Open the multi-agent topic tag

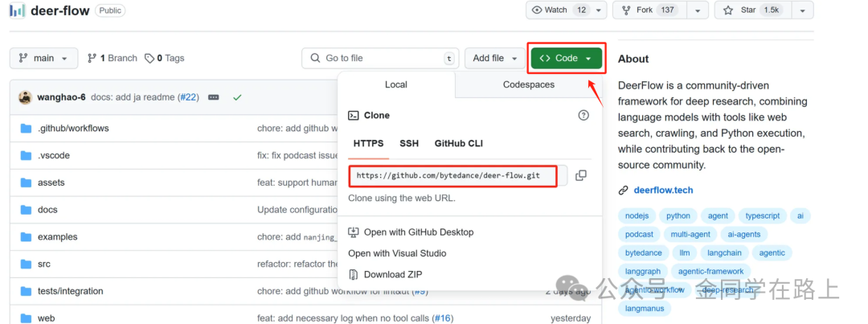(x=690, y=234)
